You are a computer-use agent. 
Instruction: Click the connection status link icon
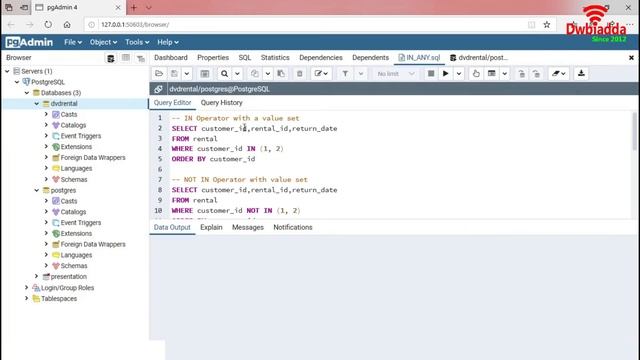tap(158, 89)
